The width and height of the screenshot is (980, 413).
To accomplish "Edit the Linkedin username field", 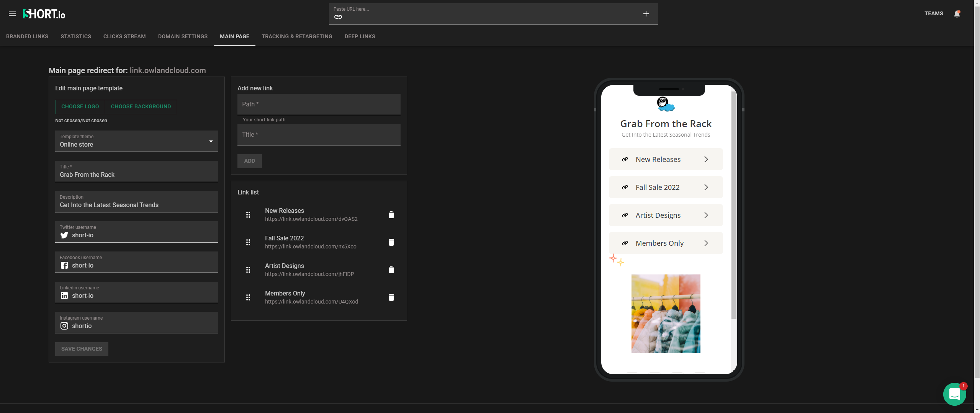I will [x=137, y=292].
